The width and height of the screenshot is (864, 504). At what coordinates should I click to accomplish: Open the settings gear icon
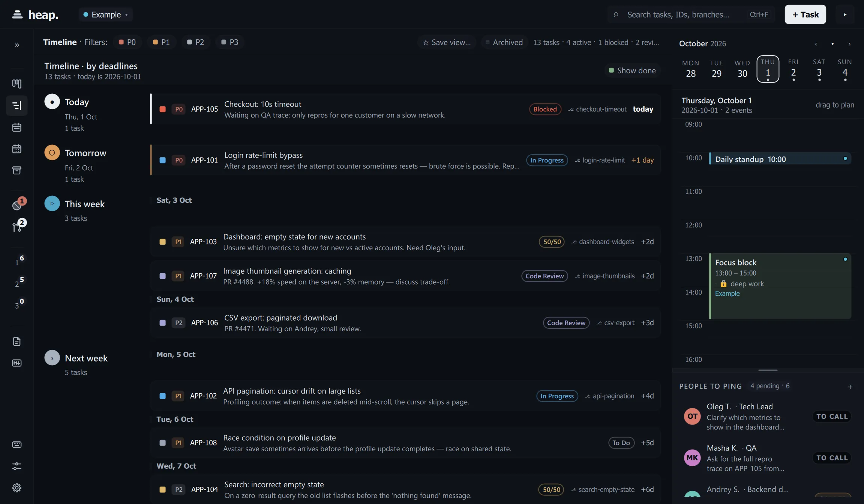pyautogui.click(x=17, y=488)
